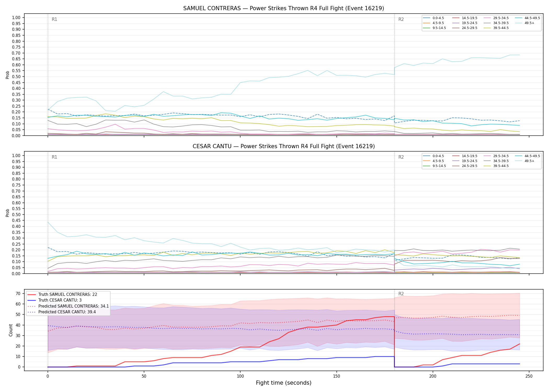Click the R2 marker in the Count chart
Image resolution: width=549 pixels, height=392 pixels.
pyautogui.click(x=401, y=294)
